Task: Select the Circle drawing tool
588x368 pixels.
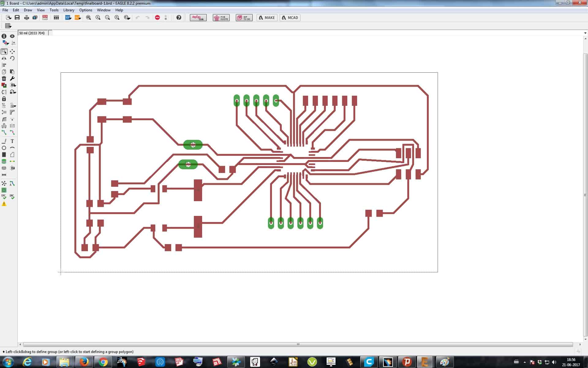Action: coord(4,148)
